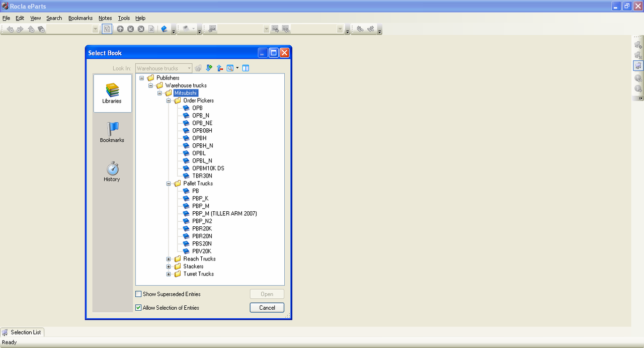Click the highlighted cart icon in right sidebar
Image resolution: width=644 pixels, height=348 pixels.
[x=638, y=65]
